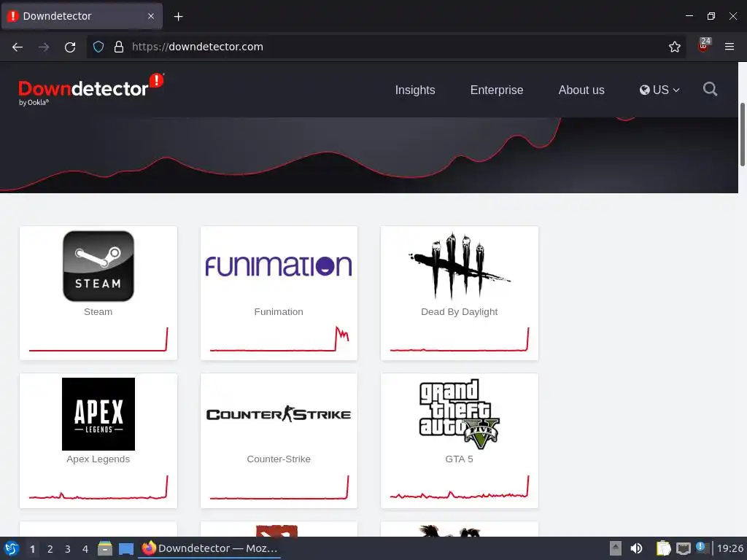747x560 pixels.
Task: Switch to workspace 4
Action: point(85,549)
